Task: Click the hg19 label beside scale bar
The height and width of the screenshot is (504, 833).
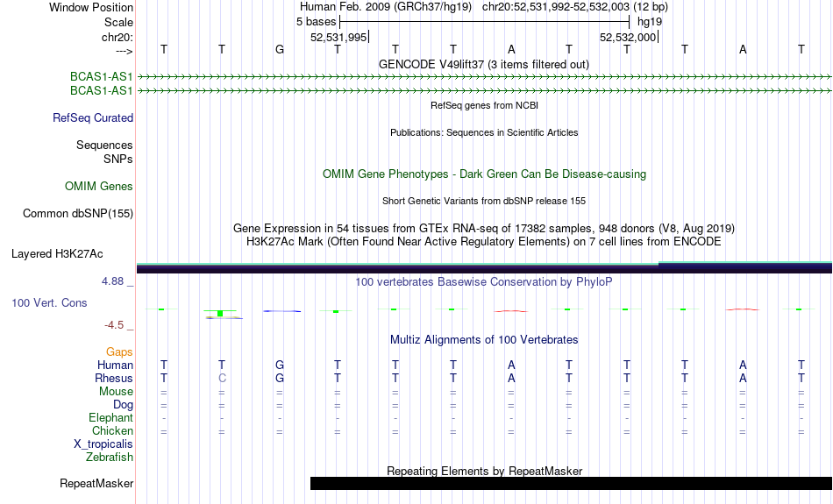Action: (650, 22)
